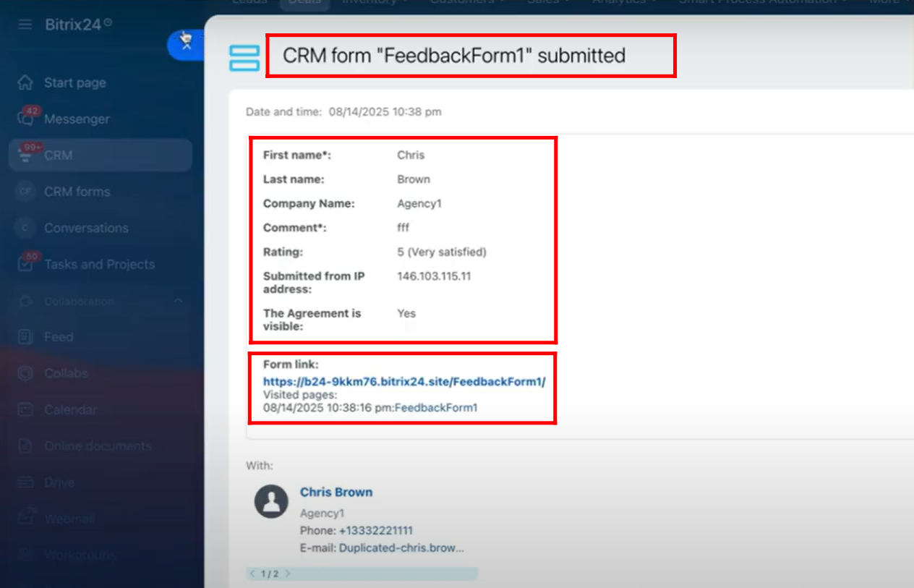Open Conversations in the sidebar
Image resolution: width=914 pixels, height=588 pixels.
click(x=86, y=228)
